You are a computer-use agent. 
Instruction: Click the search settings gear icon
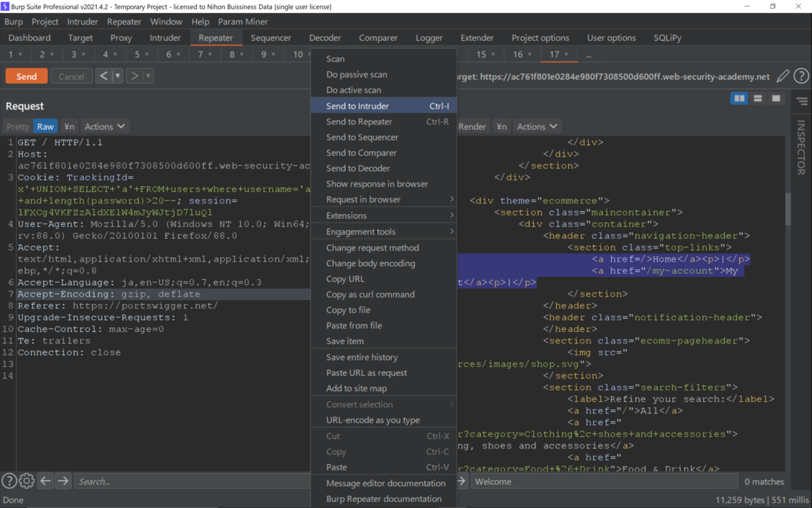[x=26, y=481]
